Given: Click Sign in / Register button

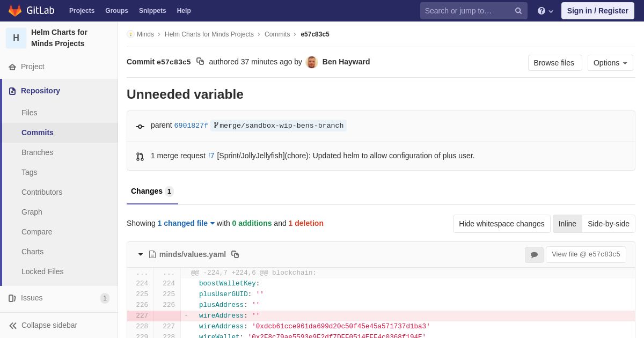Looking at the screenshot, I should (x=598, y=11).
